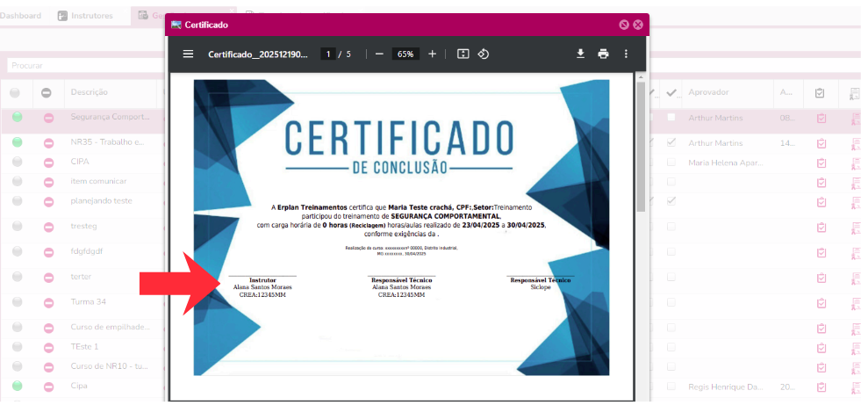The image size is (868, 405).
Task: Click the PDF page number field
Action: click(327, 54)
